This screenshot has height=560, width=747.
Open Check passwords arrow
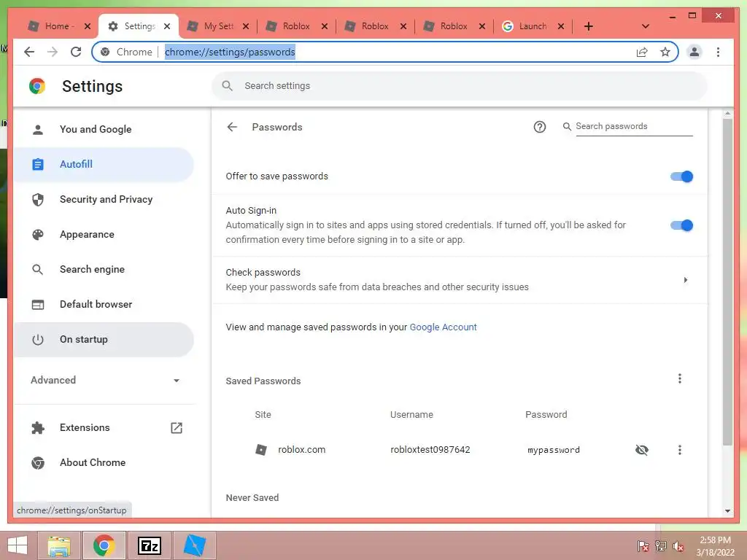[685, 280]
